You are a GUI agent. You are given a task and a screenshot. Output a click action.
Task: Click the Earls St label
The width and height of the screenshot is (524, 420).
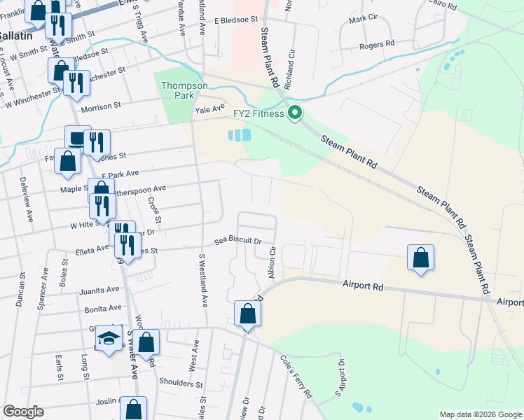(59, 367)
